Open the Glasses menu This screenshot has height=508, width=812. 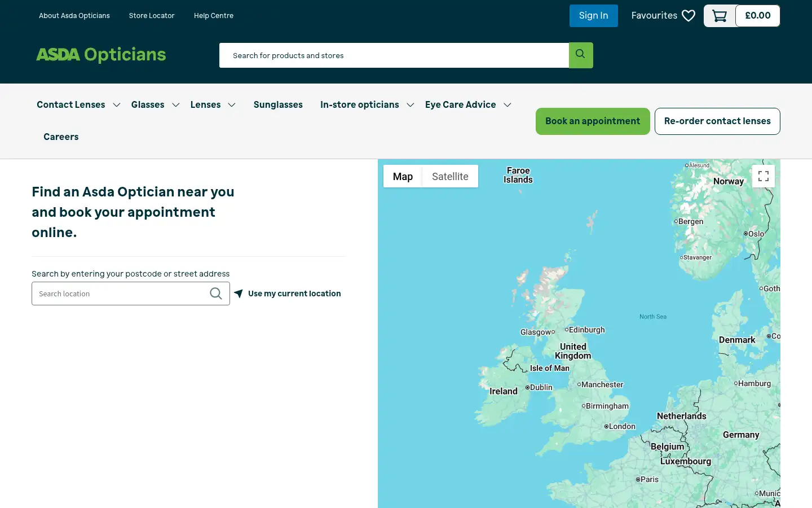pyautogui.click(x=148, y=104)
